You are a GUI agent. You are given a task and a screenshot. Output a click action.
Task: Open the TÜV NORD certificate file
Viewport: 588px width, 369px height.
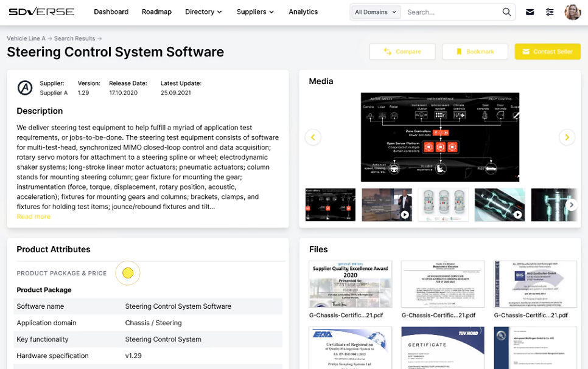pyautogui.click(x=443, y=348)
